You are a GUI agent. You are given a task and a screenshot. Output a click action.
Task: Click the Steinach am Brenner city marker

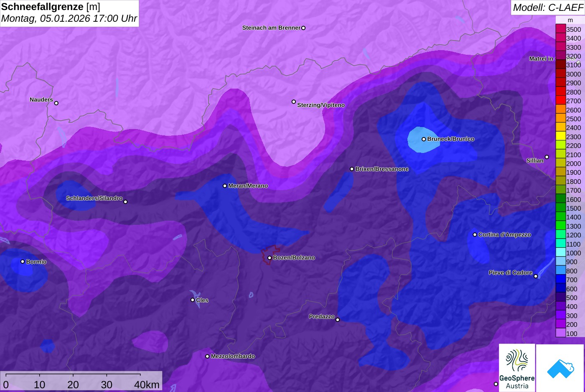303,28
